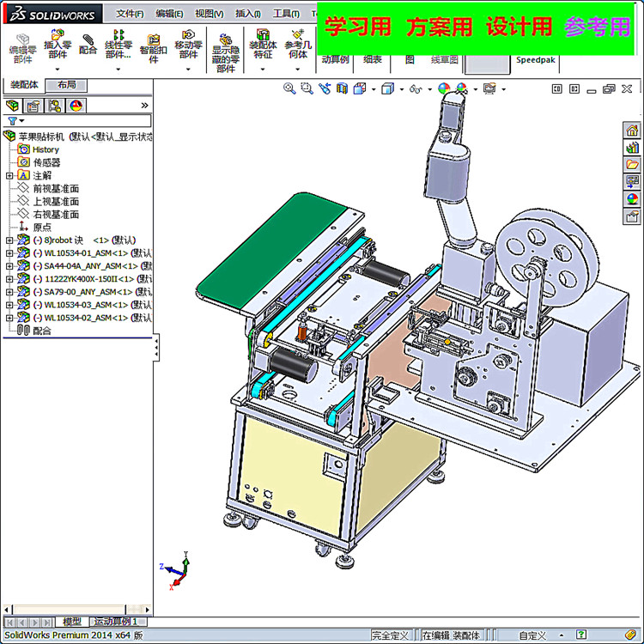
Task: Click the Speedpak button
Action: point(536,60)
